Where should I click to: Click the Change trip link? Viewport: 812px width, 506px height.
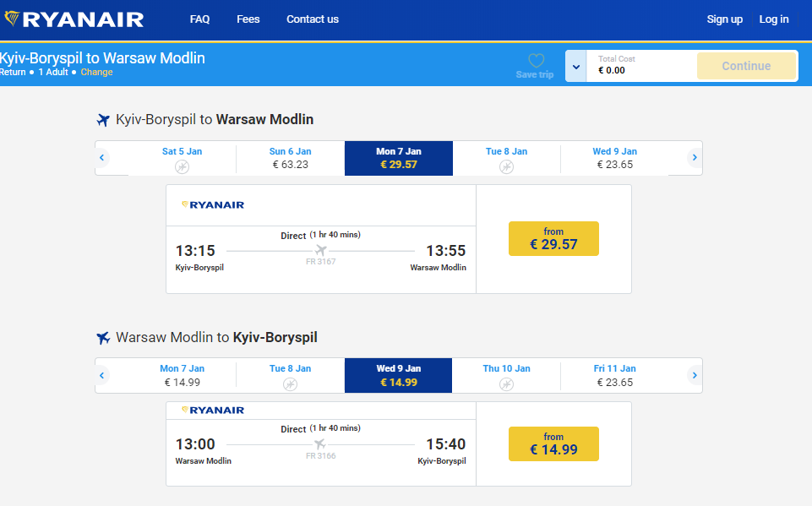[x=96, y=73]
